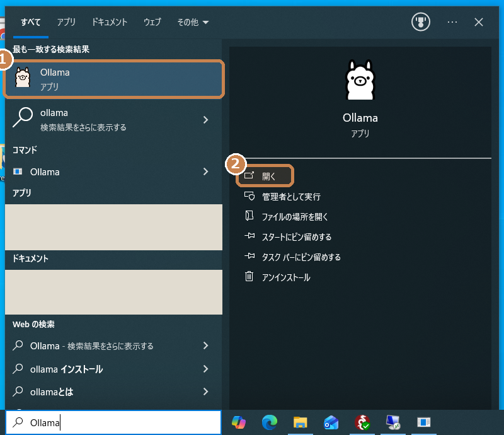Viewport: 504px width, 435px height.
Task: Open Outlook from the taskbar
Action: coord(331,422)
